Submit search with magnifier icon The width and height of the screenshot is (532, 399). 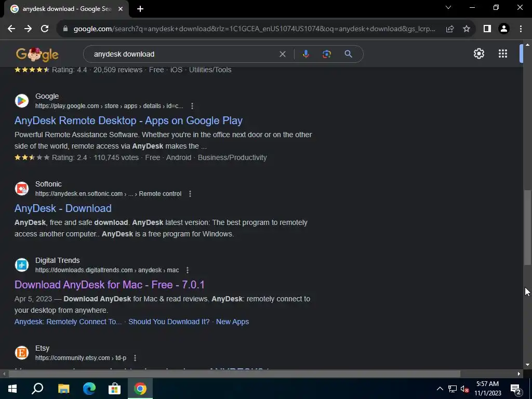pos(348,54)
